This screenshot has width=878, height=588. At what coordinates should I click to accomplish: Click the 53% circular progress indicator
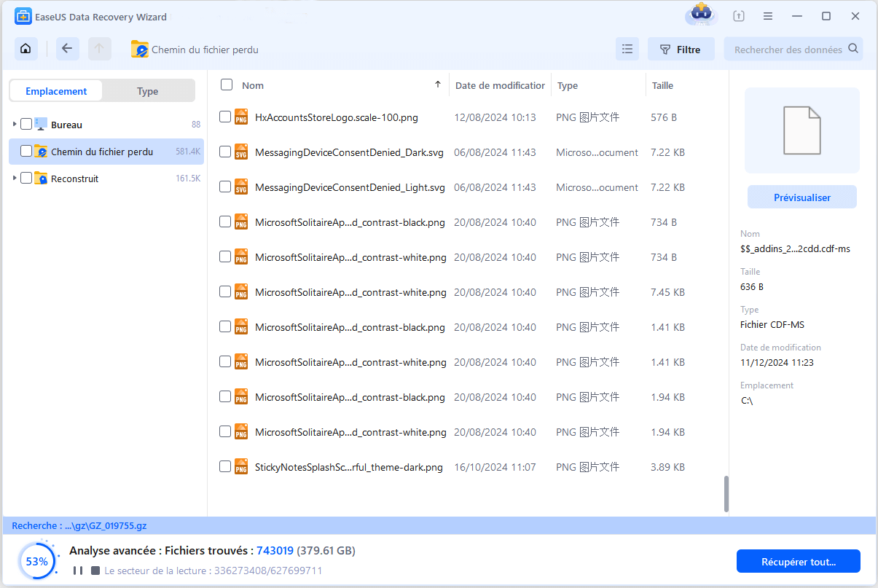point(36,561)
